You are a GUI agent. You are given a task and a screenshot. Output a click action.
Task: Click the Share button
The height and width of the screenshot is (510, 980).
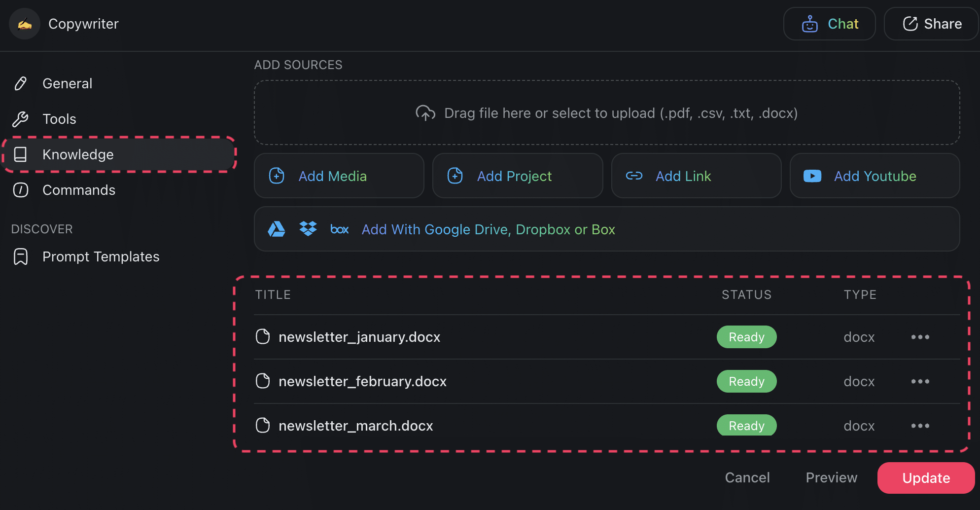pyautogui.click(x=931, y=24)
